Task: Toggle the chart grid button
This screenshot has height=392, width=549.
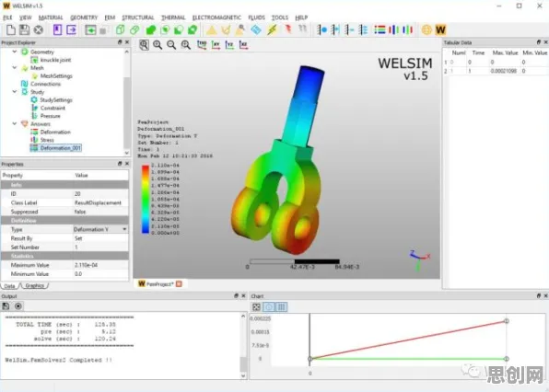Action: pyautogui.click(x=281, y=307)
